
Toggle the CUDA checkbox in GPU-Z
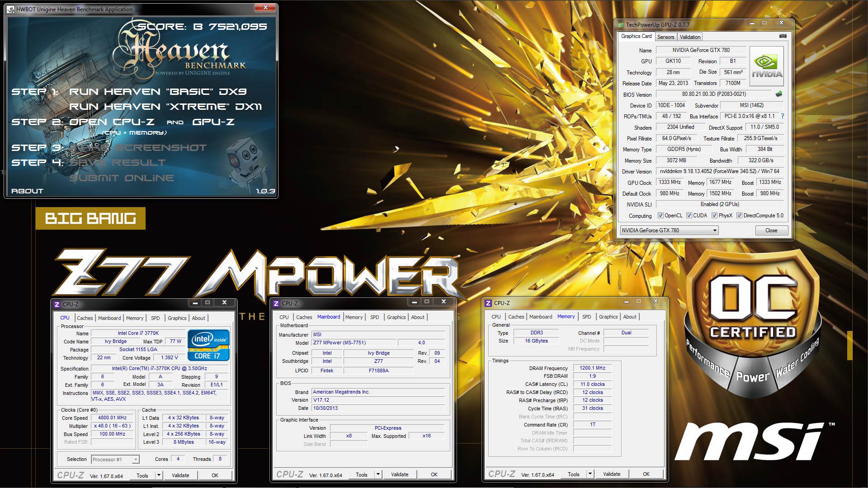[x=689, y=216]
